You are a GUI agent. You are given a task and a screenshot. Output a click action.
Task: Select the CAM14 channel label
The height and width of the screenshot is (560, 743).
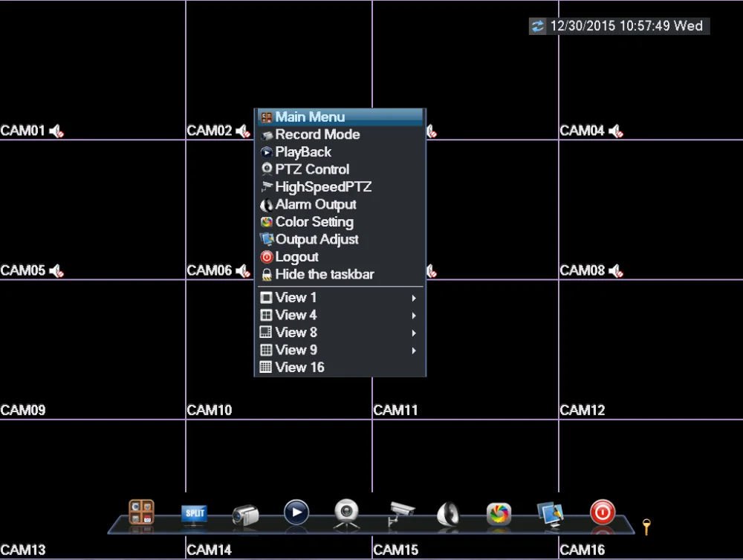tap(210, 550)
